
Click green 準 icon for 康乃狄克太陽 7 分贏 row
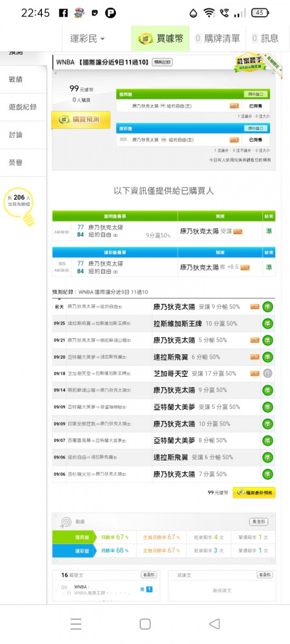click(268, 475)
